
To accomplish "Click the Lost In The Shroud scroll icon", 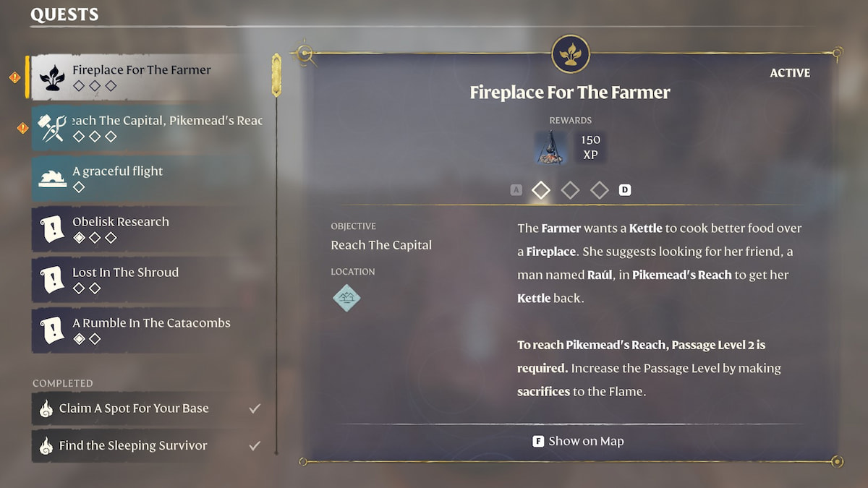I will (x=52, y=280).
